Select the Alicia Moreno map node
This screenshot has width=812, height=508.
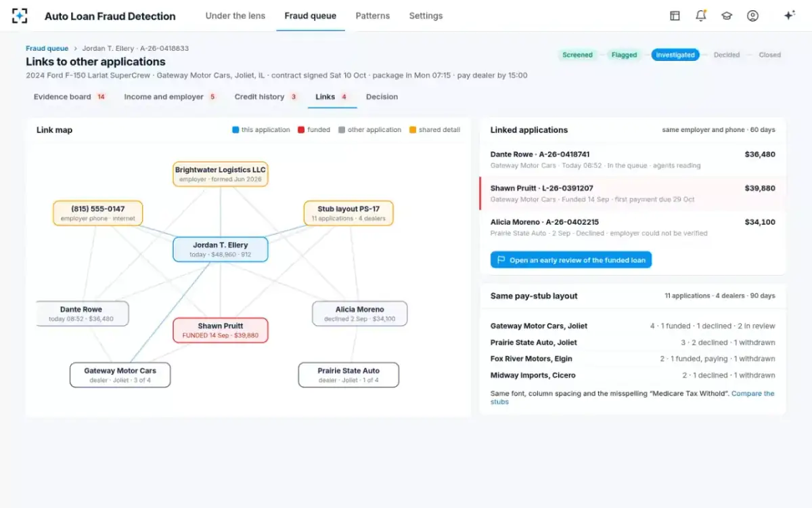pyautogui.click(x=359, y=314)
